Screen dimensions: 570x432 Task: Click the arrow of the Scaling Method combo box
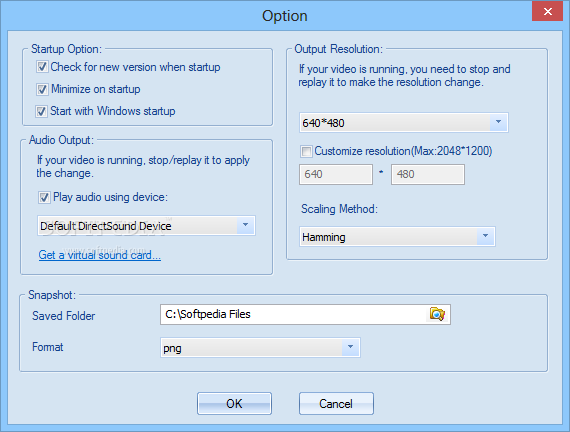pos(485,236)
